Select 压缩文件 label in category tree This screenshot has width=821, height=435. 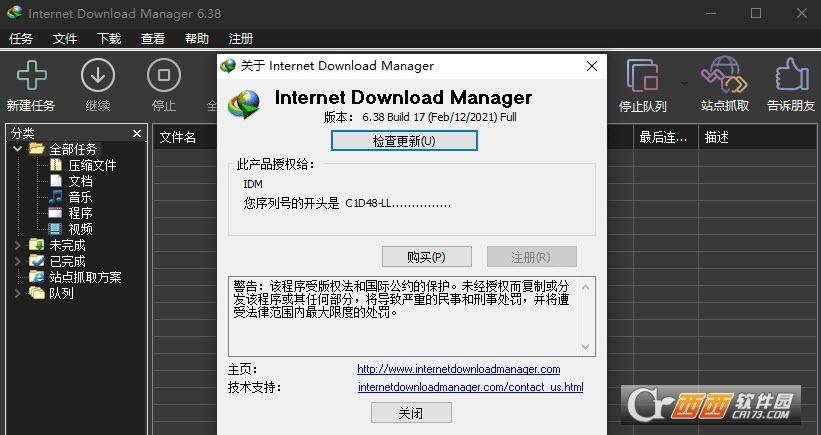tap(92, 165)
